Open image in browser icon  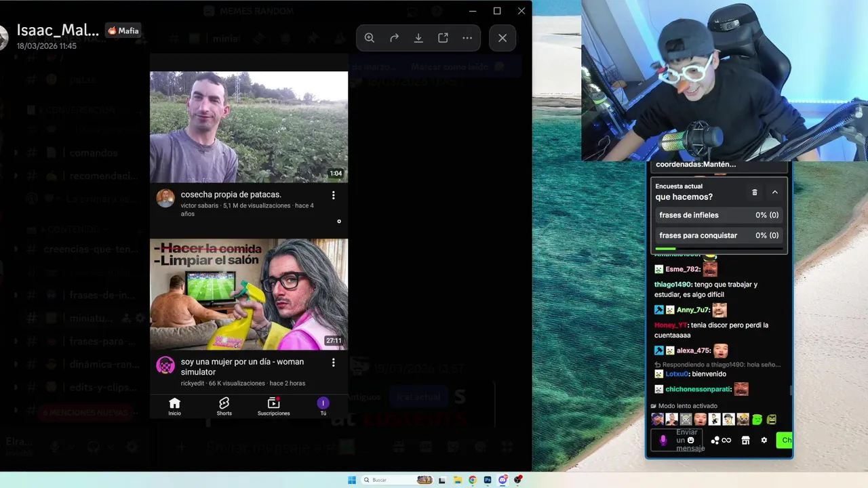click(x=443, y=38)
